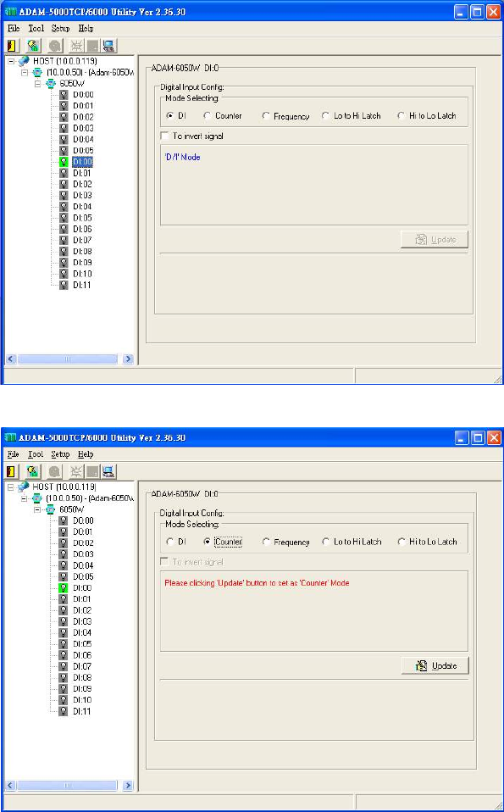Collapse the 6050W node in the lower window
Screen dimensions: 504x812
(x=38, y=509)
